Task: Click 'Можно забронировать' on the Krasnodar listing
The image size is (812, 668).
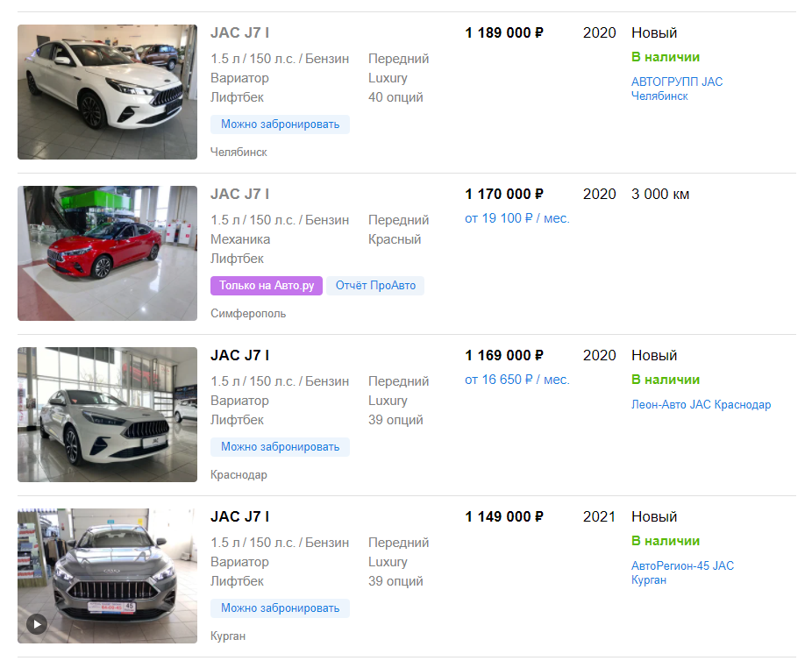Action: point(280,447)
